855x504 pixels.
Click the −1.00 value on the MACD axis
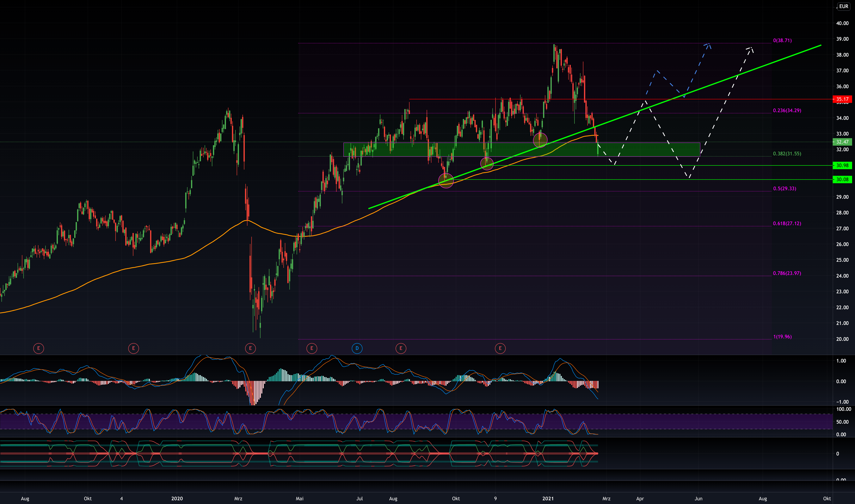[x=841, y=402]
